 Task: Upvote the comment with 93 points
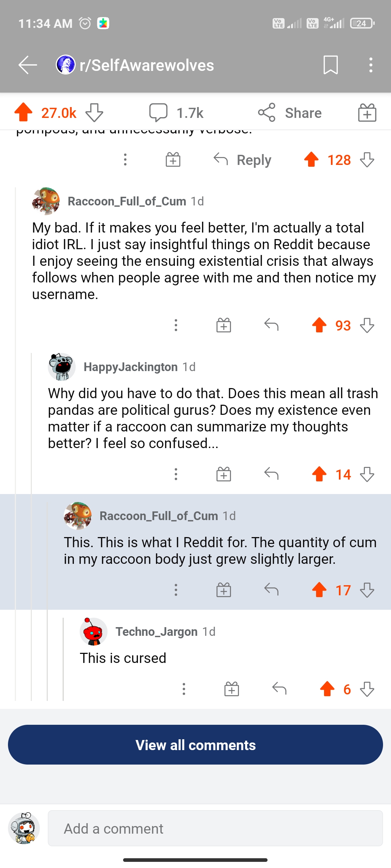319,325
